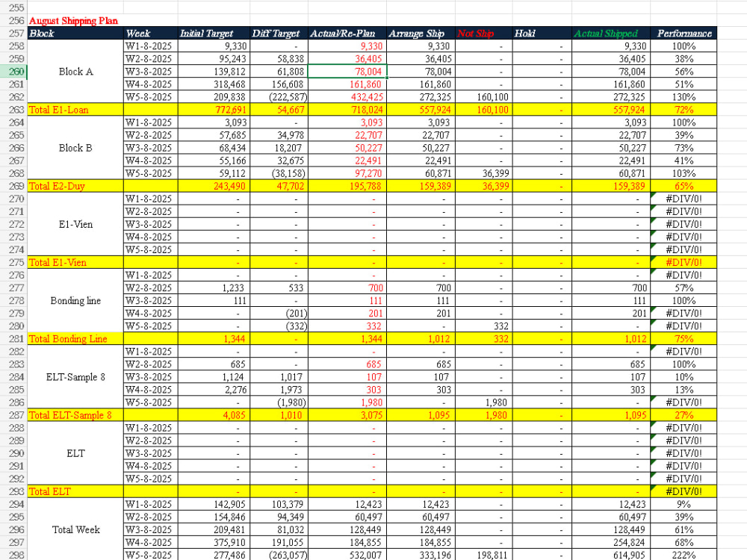Select row header 260

[x=13, y=72]
